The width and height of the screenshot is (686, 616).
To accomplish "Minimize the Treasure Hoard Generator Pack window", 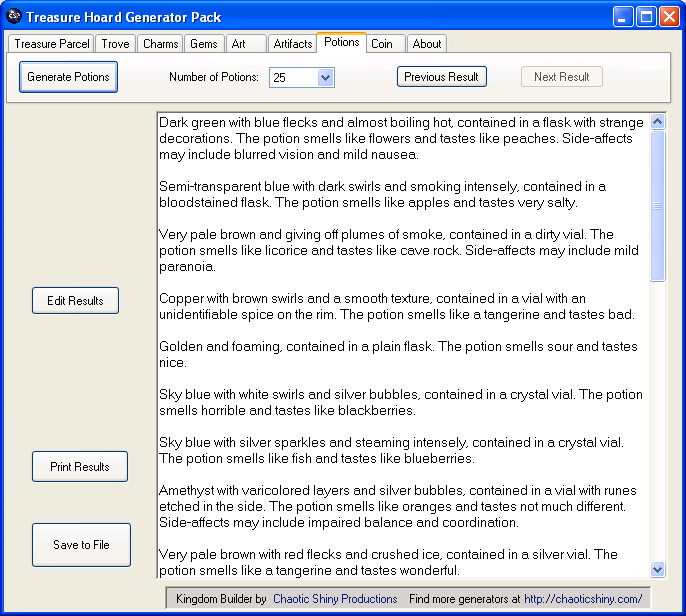I will click(x=622, y=17).
